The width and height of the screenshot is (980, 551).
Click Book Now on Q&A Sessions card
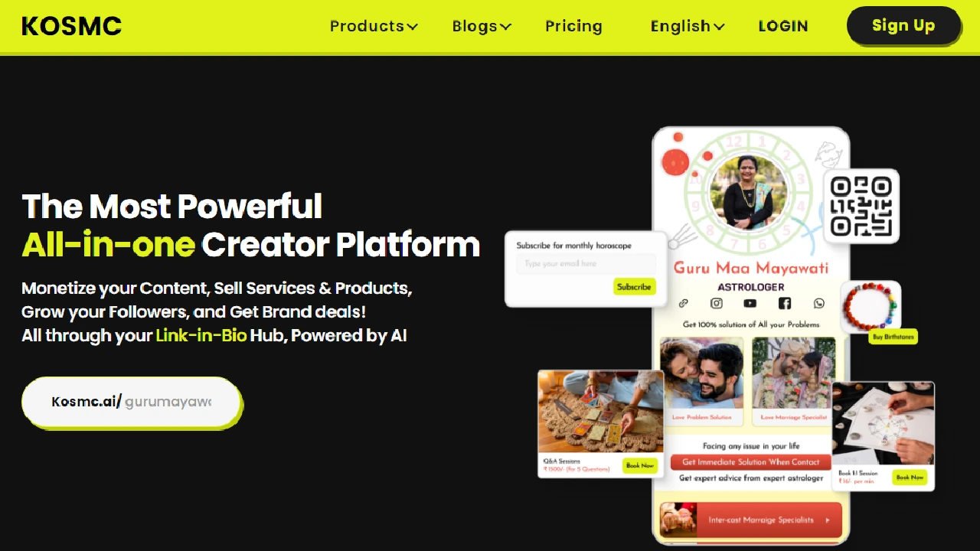tap(640, 465)
